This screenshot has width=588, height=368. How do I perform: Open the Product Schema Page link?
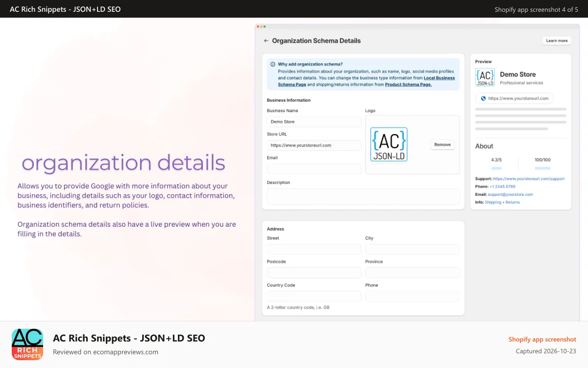408,84
